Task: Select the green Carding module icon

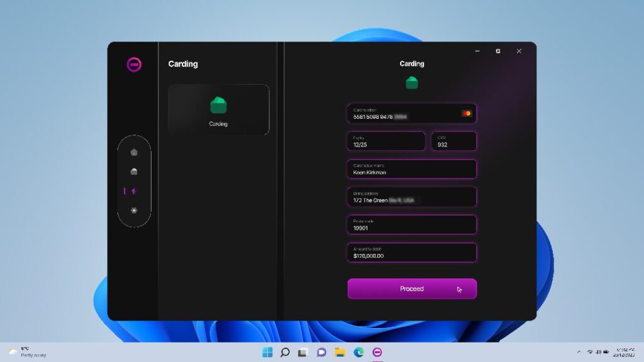Action: [x=218, y=105]
